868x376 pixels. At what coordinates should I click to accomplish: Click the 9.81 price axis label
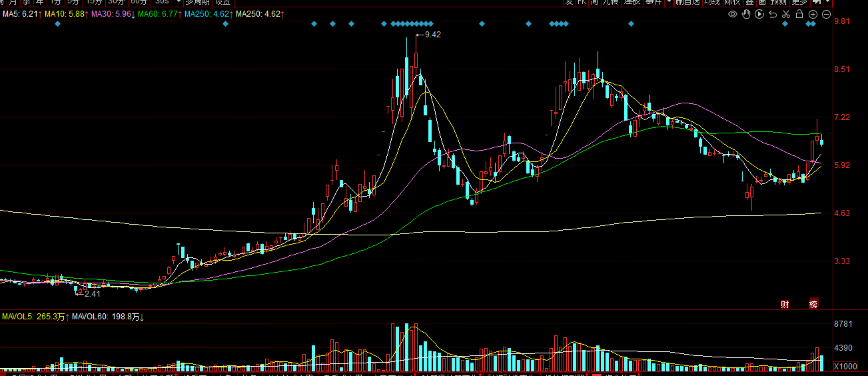pyautogui.click(x=842, y=21)
